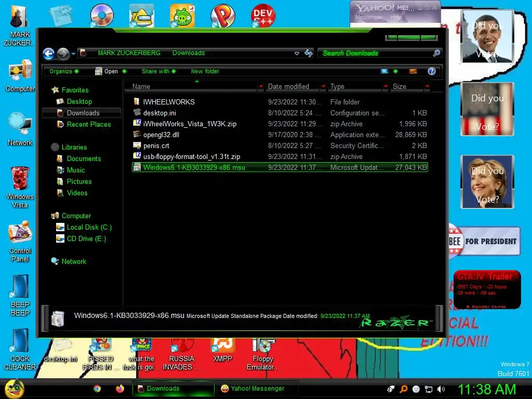Click into the Search Downloads field
532x399 pixels.
pyautogui.click(x=375, y=53)
